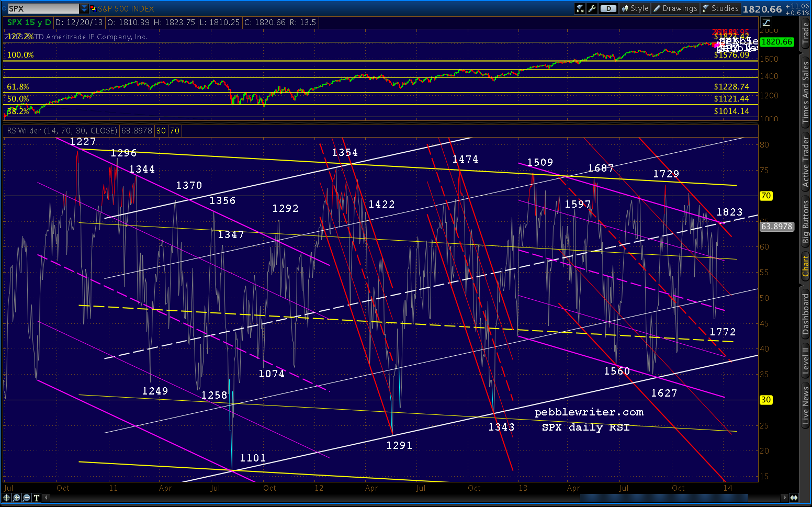The width and height of the screenshot is (812, 507).
Task: Open the Studies menu
Action: tap(720, 8)
